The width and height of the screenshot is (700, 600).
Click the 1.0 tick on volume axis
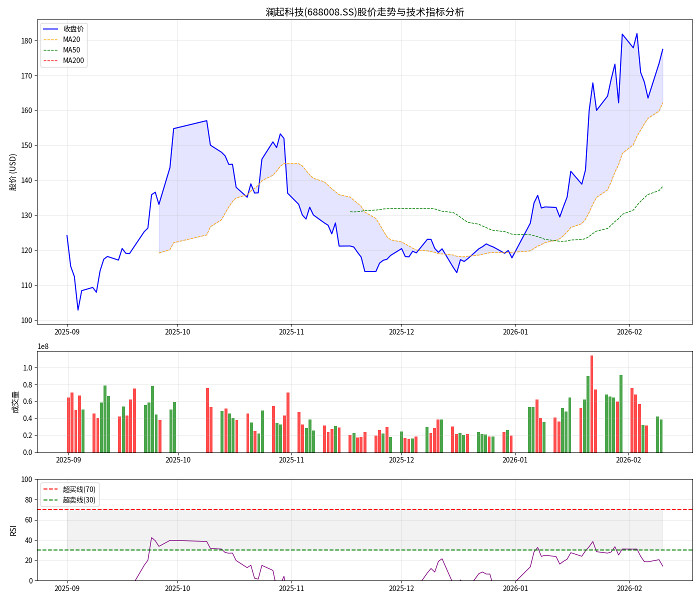(27, 368)
